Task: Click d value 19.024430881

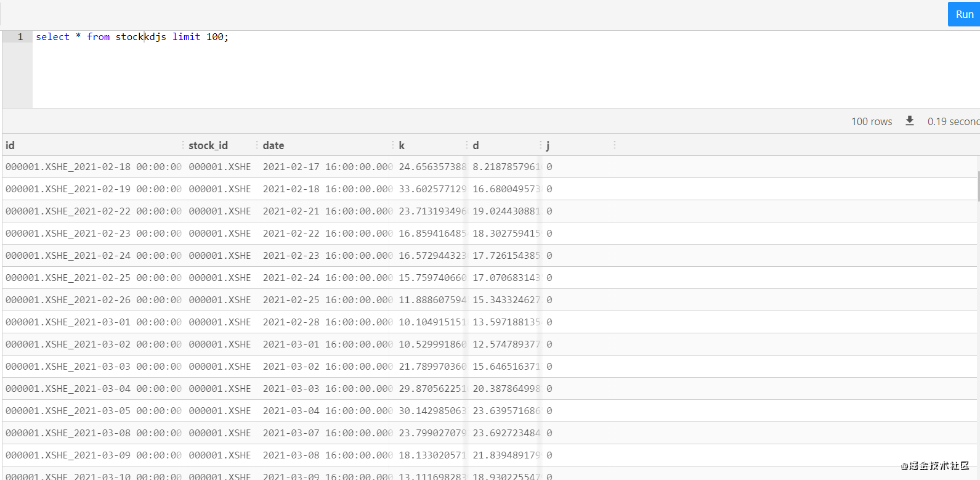Action: pos(506,211)
